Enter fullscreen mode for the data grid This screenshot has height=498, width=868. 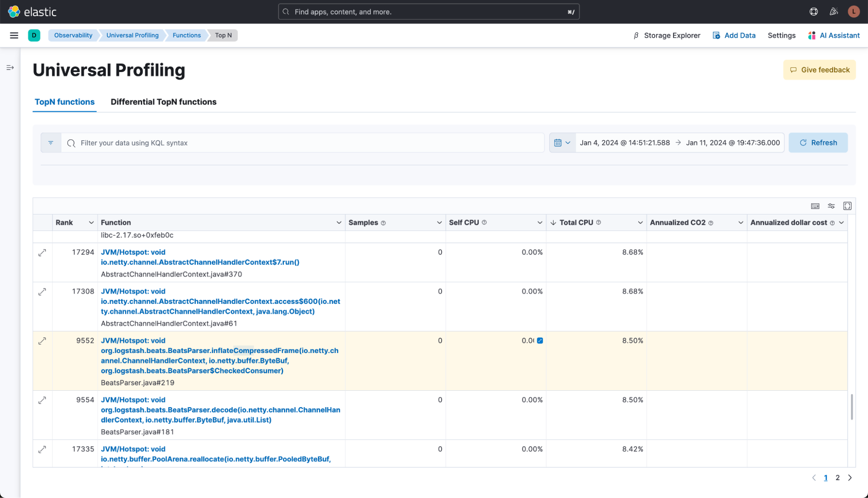point(847,206)
